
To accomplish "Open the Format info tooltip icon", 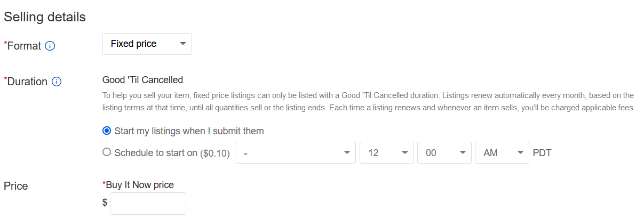I will click(x=50, y=46).
